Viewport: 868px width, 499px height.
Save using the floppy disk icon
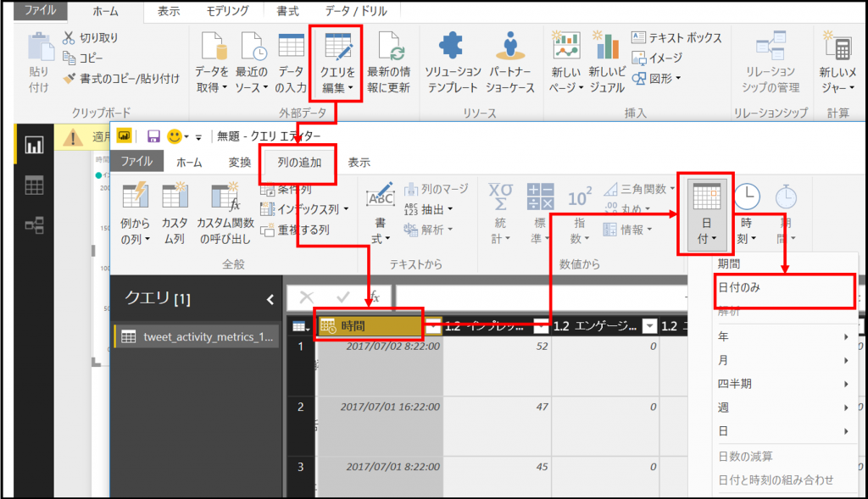click(x=153, y=136)
